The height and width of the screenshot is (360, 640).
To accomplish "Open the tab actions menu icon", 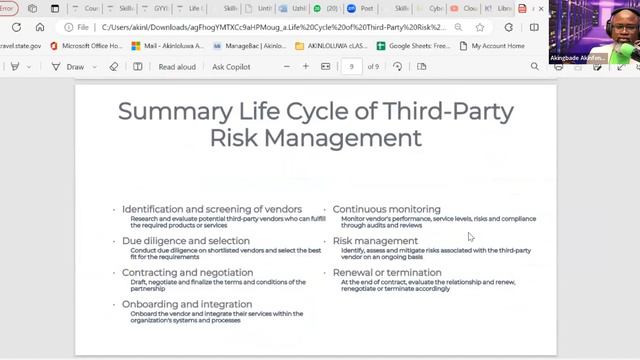I will (x=55, y=8).
